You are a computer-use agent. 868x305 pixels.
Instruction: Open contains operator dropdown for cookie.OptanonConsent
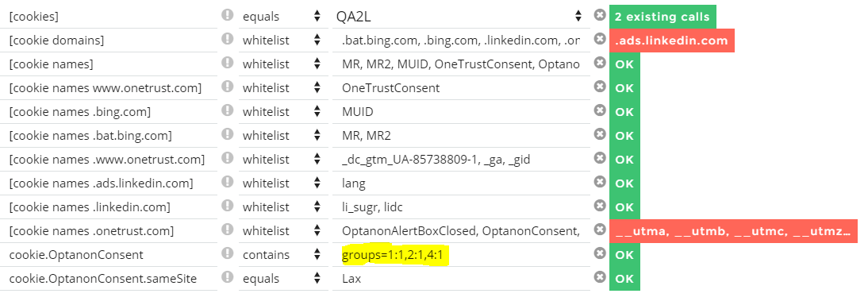(x=282, y=254)
